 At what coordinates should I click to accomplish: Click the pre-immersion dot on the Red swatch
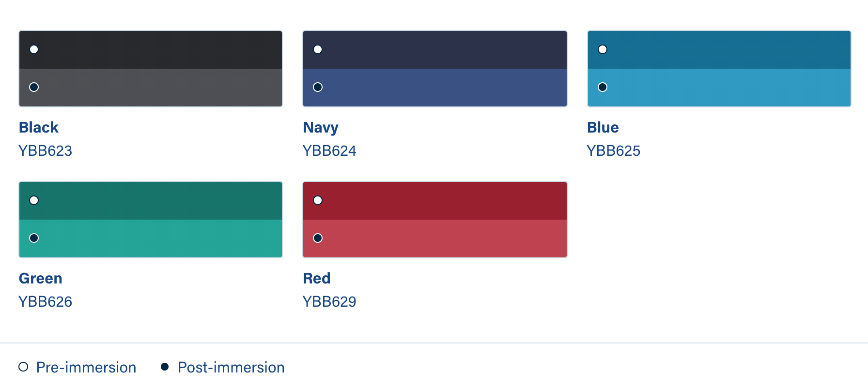pos(318,200)
